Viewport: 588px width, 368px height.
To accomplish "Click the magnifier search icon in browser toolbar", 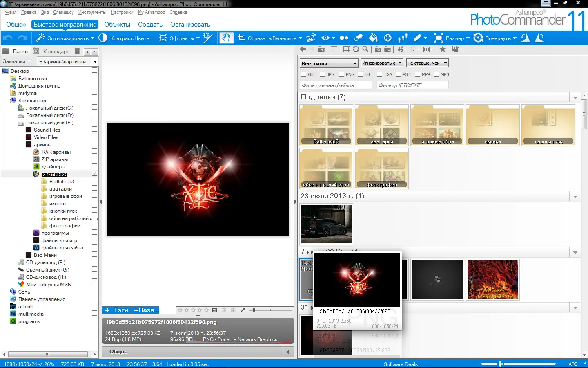I will click(x=365, y=49).
